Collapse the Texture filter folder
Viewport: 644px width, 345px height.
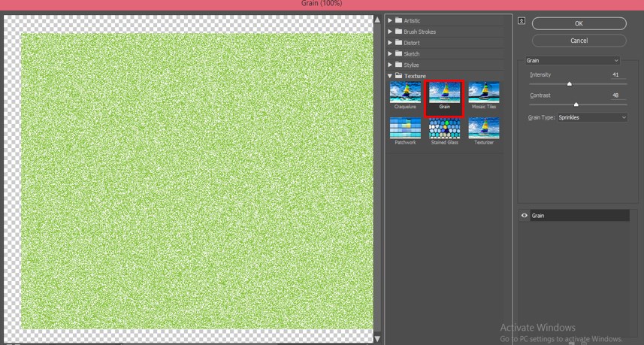click(390, 76)
